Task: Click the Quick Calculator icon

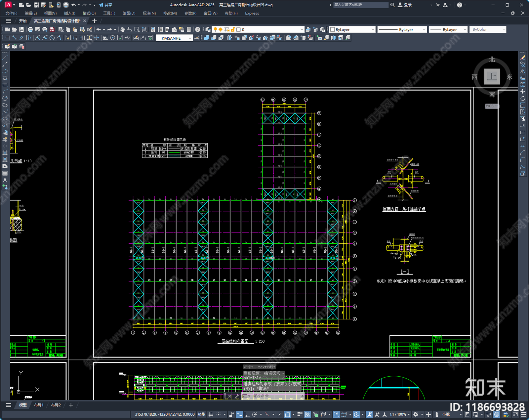Action: 189,29
